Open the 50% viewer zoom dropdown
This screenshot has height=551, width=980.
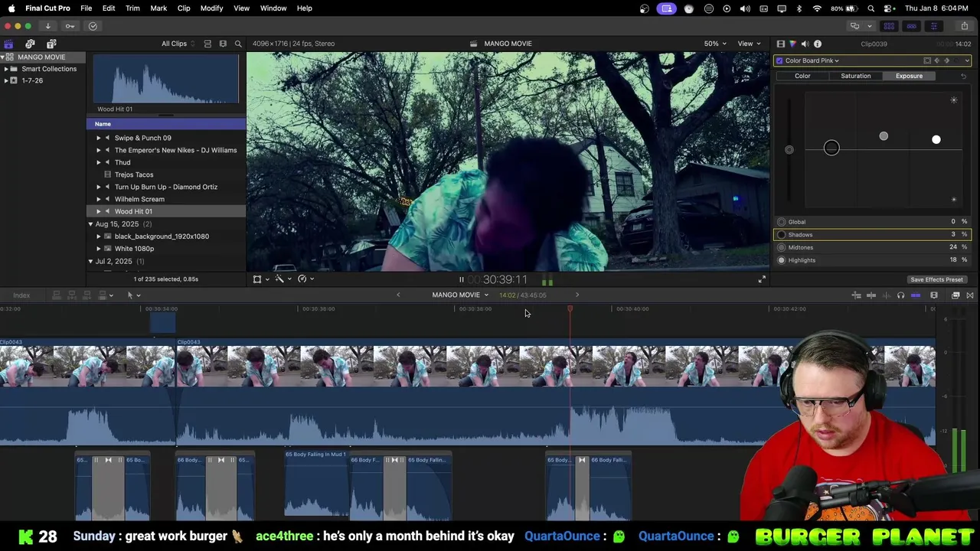pyautogui.click(x=715, y=44)
